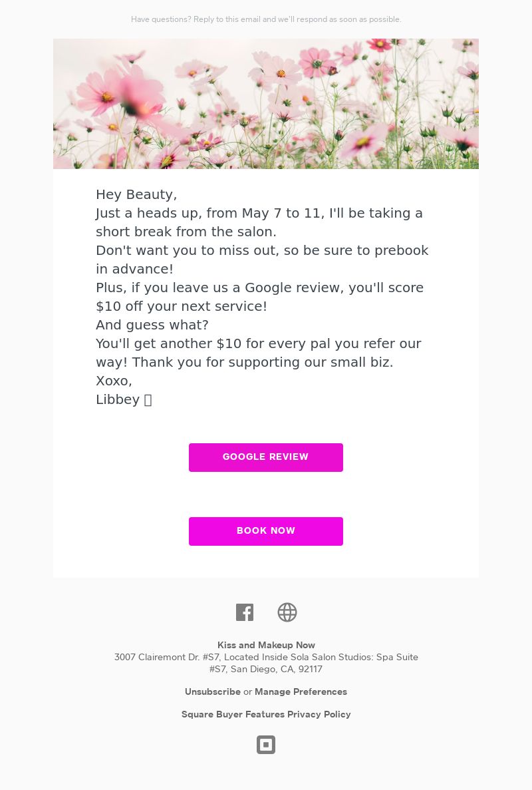Click the missing emoji glyph after Libbey
Screen dimensions: 532x790
tap(148, 400)
